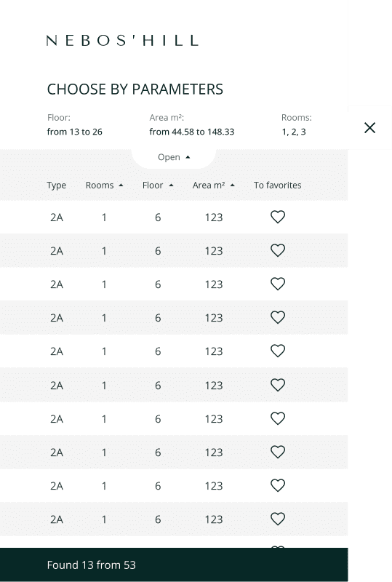Click heart icon in second table row
392x582 pixels.
[x=278, y=250]
